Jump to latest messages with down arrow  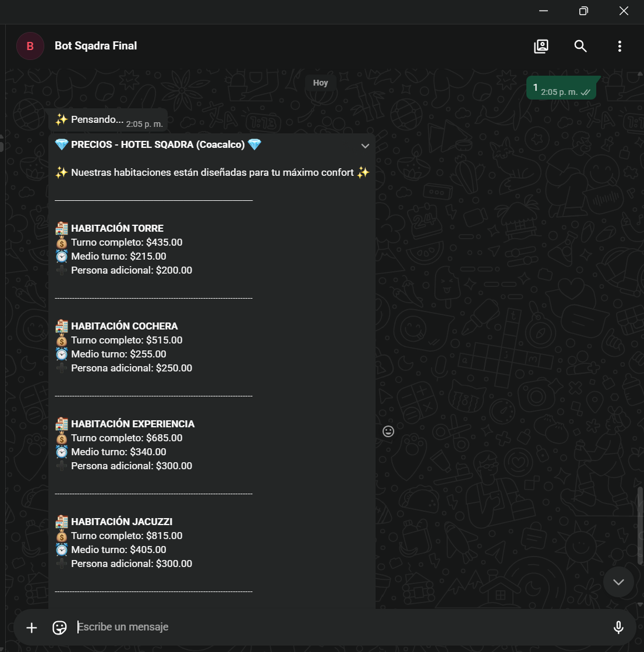tap(618, 582)
